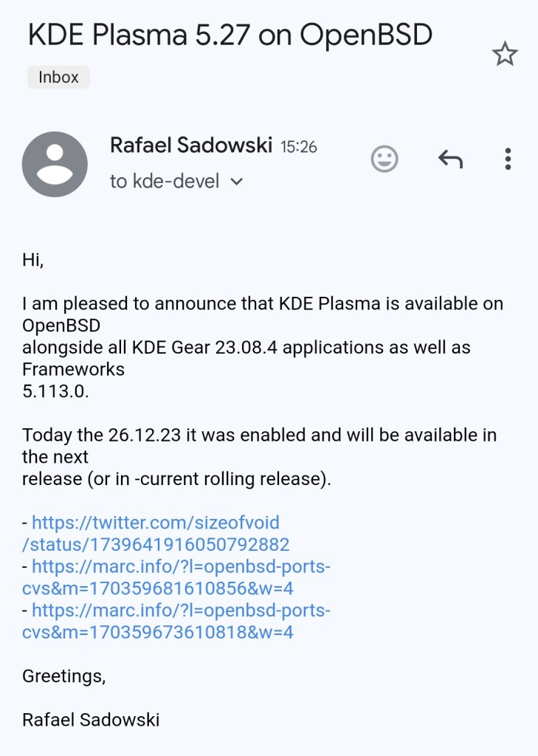Click sender name next to the avatar
The height and width of the screenshot is (756, 538).
point(191,145)
